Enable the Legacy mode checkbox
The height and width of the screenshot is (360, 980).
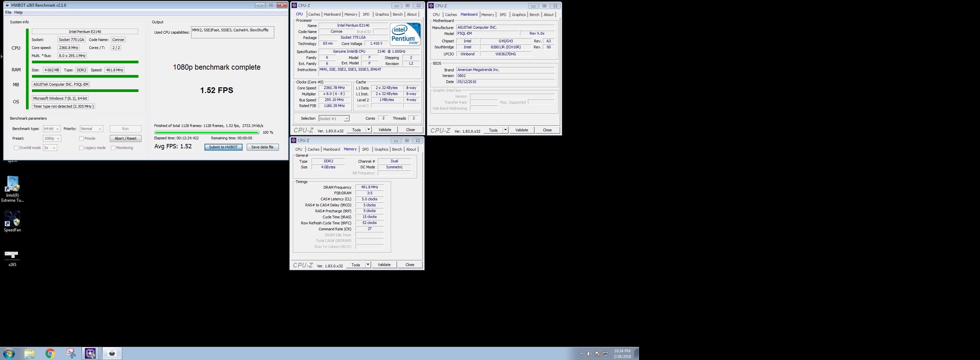81,148
